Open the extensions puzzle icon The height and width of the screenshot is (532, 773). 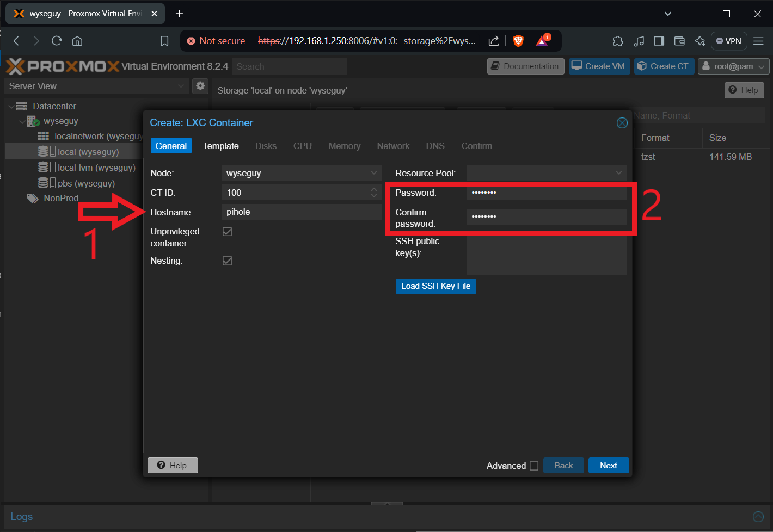[x=618, y=41]
